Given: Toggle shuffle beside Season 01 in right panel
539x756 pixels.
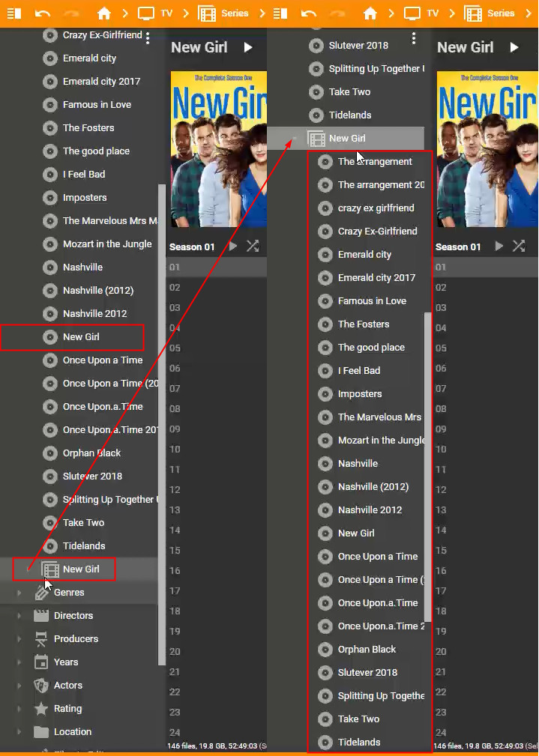Looking at the screenshot, I should click(518, 247).
